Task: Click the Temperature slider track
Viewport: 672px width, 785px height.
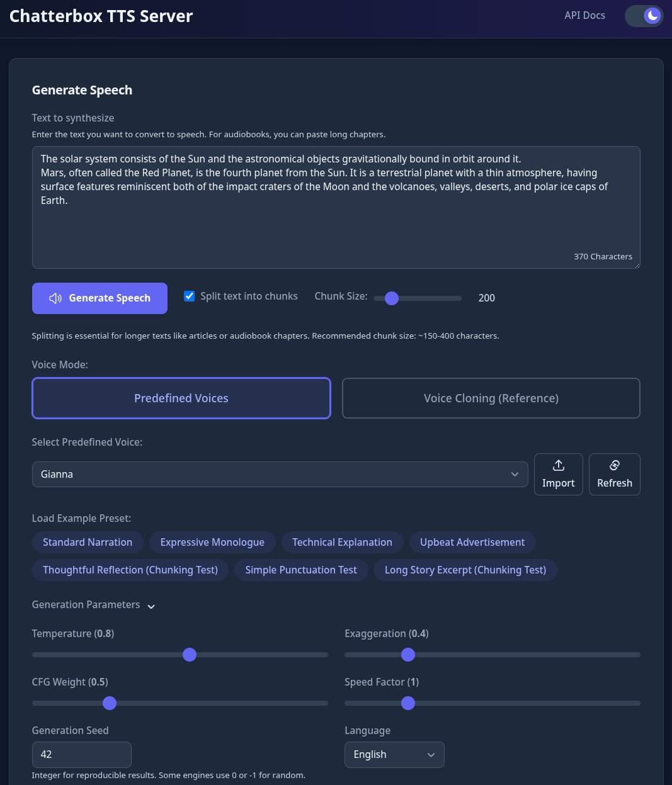Action: point(180,655)
